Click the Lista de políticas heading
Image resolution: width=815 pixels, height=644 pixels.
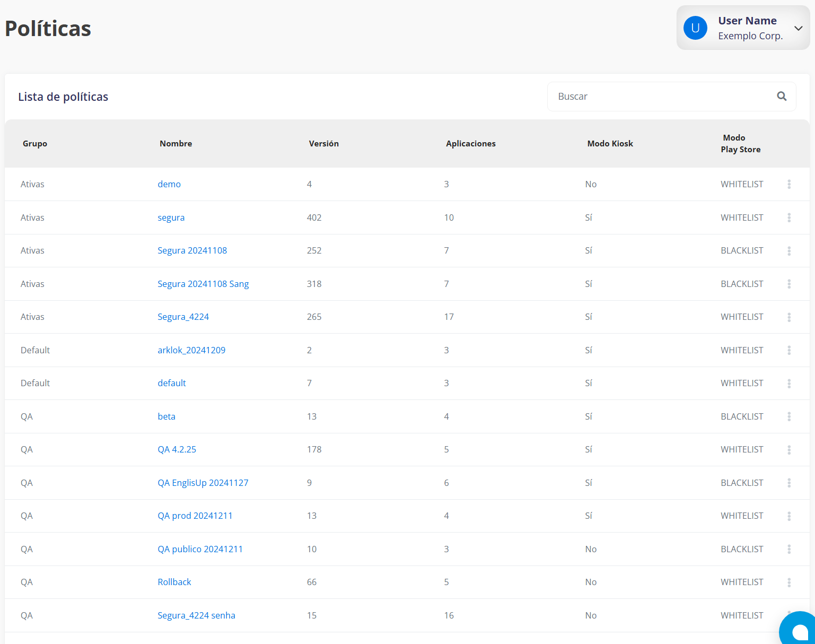point(63,97)
